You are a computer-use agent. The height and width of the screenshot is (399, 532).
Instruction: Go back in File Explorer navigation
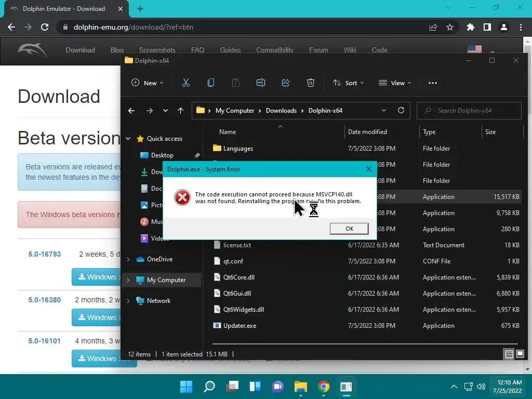click(131, 111)
